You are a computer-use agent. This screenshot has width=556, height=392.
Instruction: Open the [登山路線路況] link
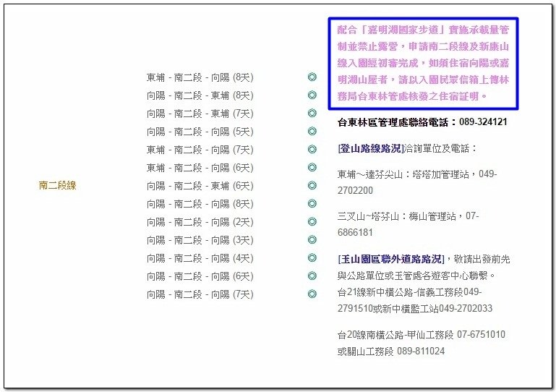tap(371, 148)
